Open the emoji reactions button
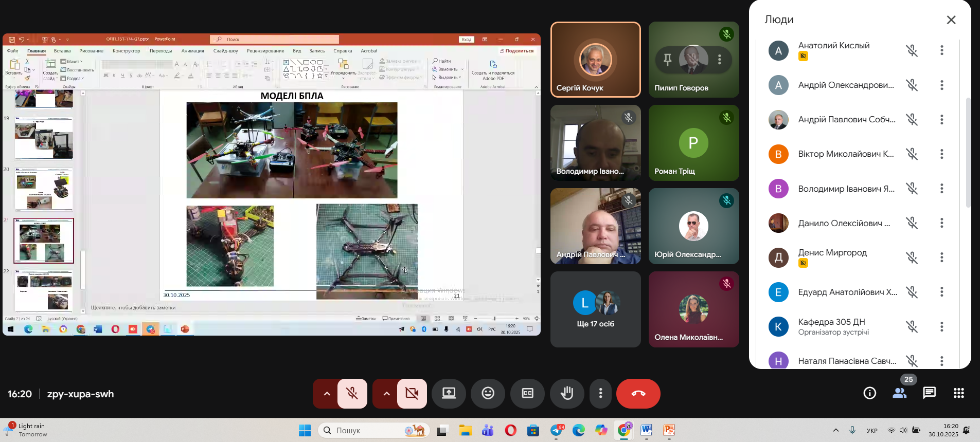 pos(488,394)
